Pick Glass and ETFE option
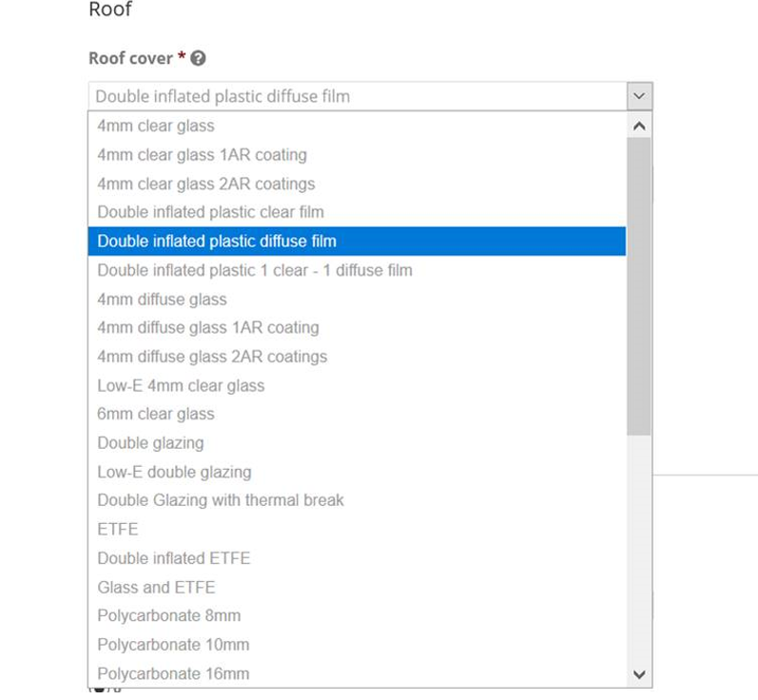 tap(357, 588)
